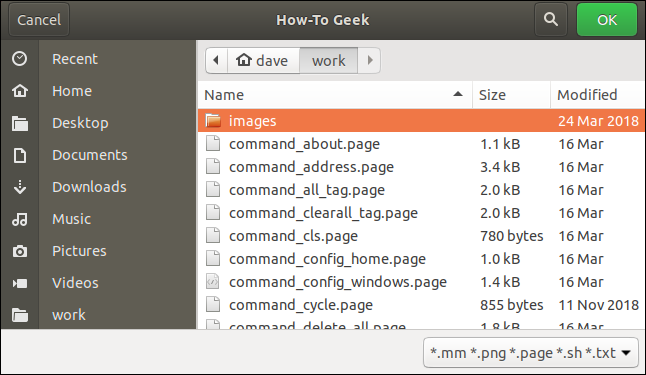Click the Home house icon in sidebar

pos(20,91)
